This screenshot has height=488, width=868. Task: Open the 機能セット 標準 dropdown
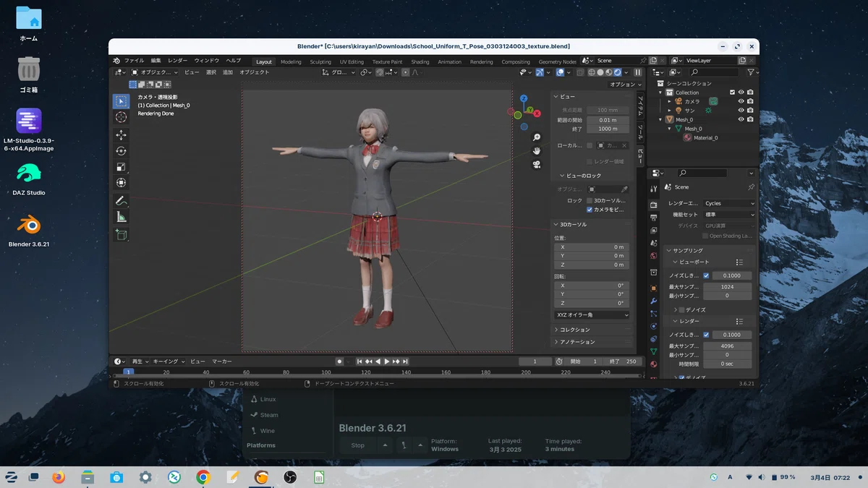click(728, 215)
